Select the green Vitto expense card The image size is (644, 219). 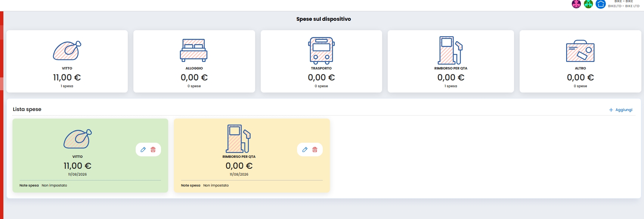(90, 156)
